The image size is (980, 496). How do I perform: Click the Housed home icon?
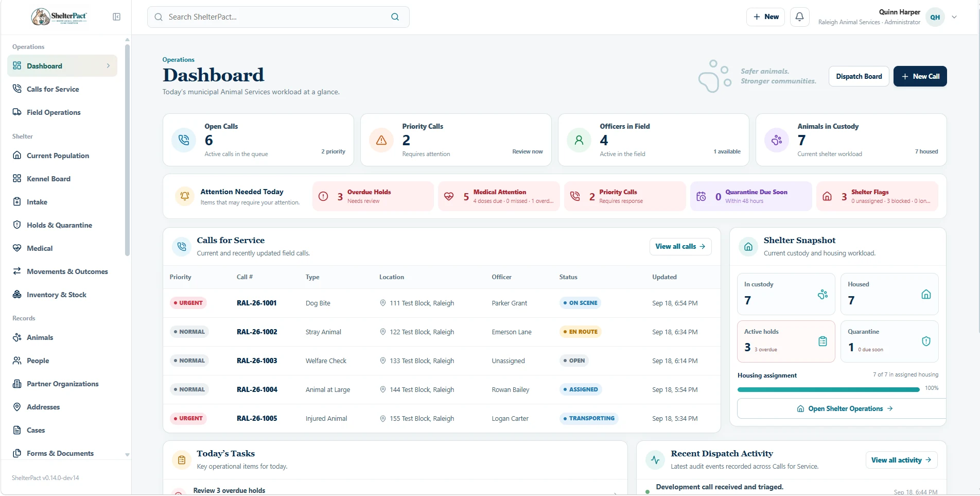pos(926,295)
